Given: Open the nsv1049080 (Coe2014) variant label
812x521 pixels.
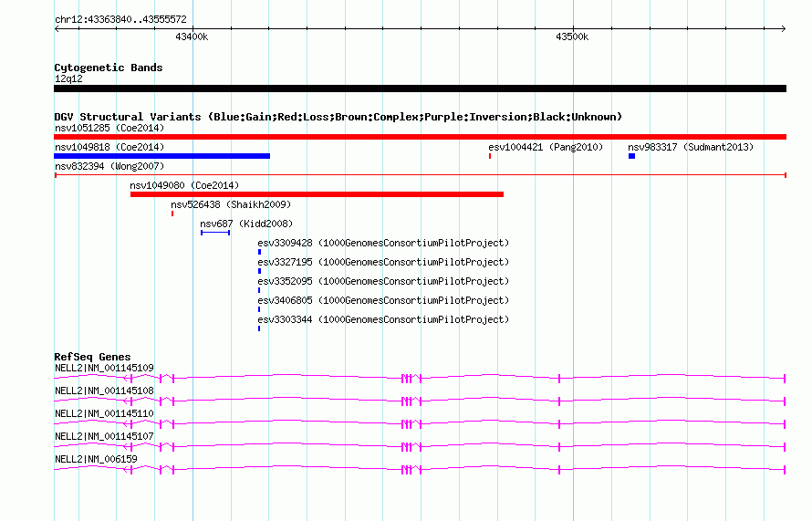Looking at the screenshot, I should tap(184, 185).
